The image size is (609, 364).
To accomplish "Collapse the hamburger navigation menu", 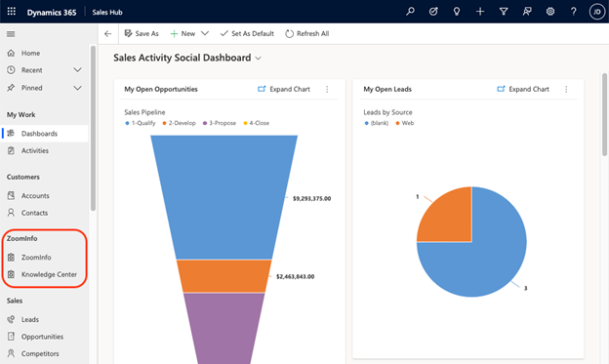I will click(11, 34).
